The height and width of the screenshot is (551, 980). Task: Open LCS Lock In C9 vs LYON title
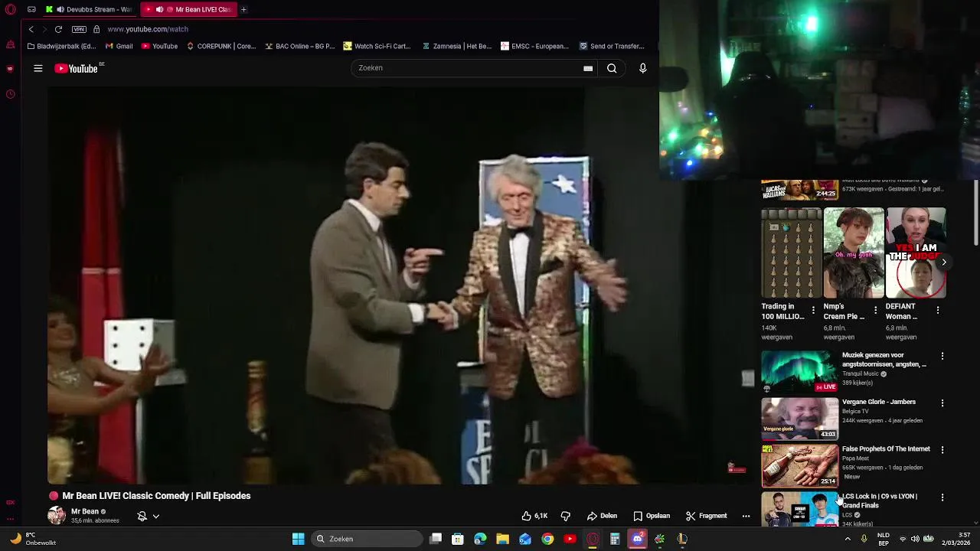[x=880, y=500]
